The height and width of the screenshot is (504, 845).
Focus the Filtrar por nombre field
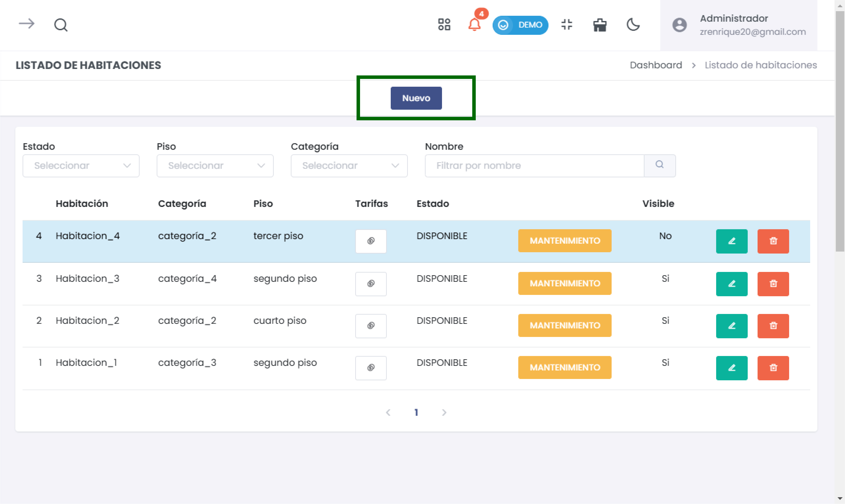click(x=534, y=166)
